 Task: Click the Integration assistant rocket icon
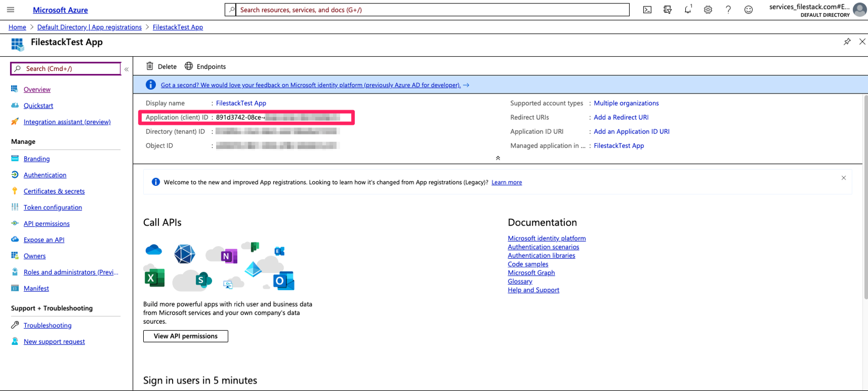pos(15,122)
